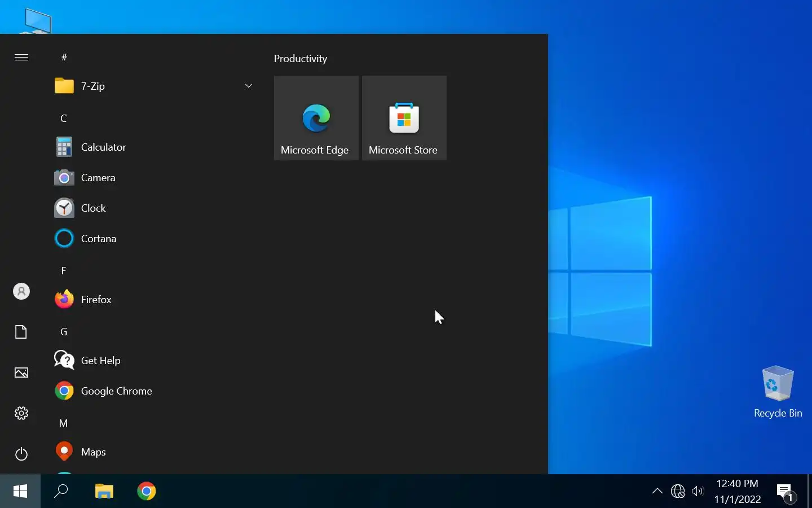Open the Camera app
Screen dimensions: 812x508
tap(153, 178)
